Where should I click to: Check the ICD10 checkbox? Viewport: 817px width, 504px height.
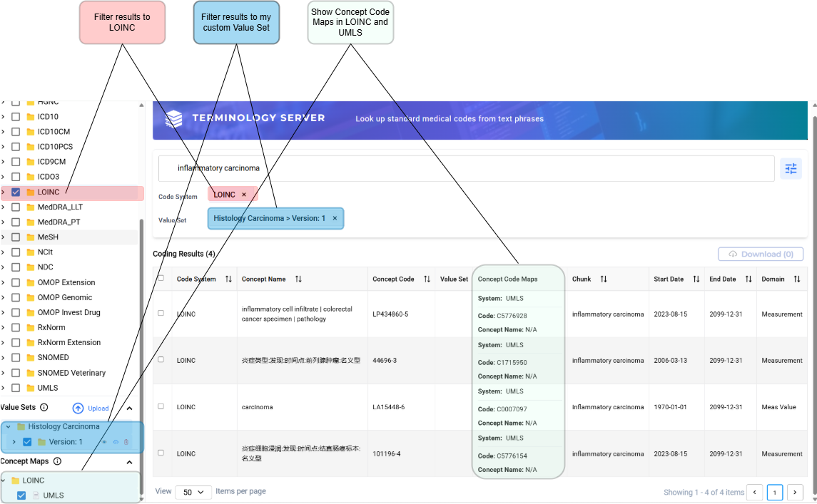(16, 117)
